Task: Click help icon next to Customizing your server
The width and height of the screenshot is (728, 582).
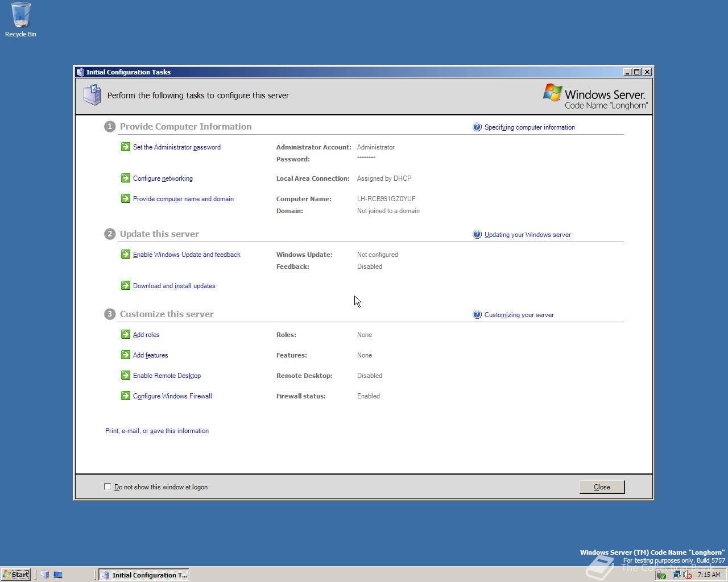Action: pyautogui.click(x=477, y=314)
